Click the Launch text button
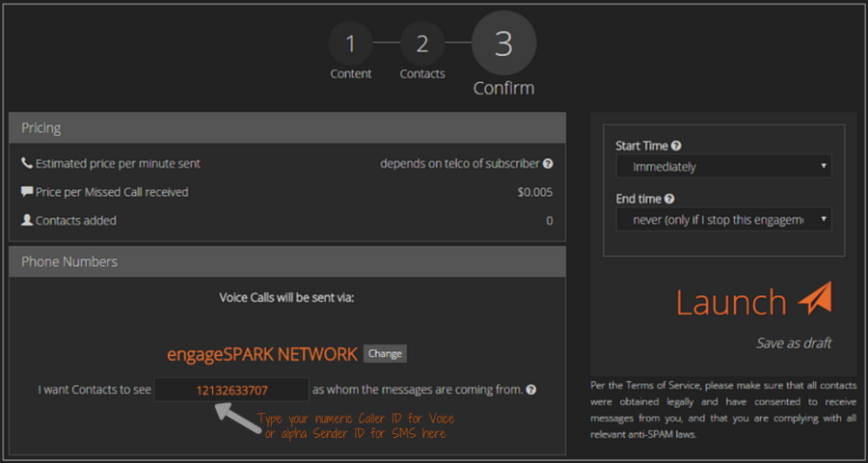Viewport: 868px width, 463px height. 731,302
